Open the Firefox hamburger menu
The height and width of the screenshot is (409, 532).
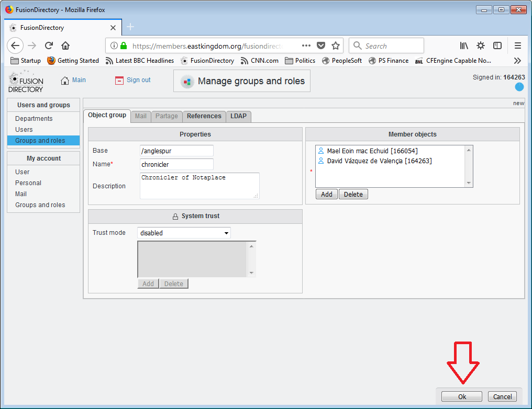pos(518,46)
